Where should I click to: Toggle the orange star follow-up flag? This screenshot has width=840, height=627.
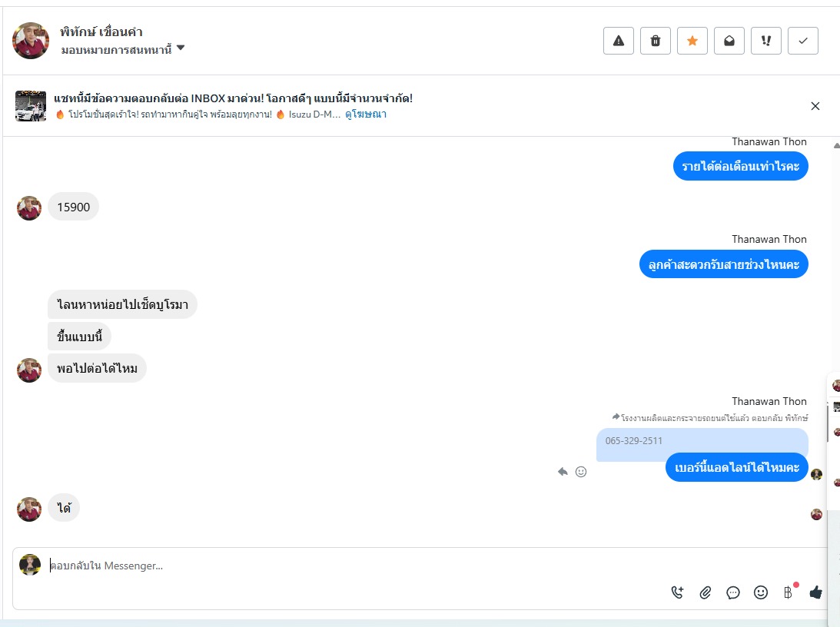click(x=692, y=41)
